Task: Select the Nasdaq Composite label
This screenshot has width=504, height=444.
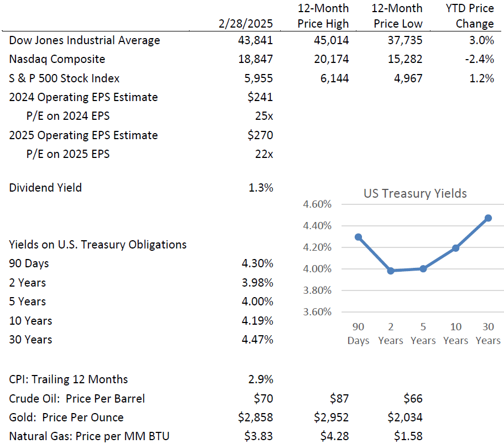Action: pyautogui.click(x=57, y=59)
